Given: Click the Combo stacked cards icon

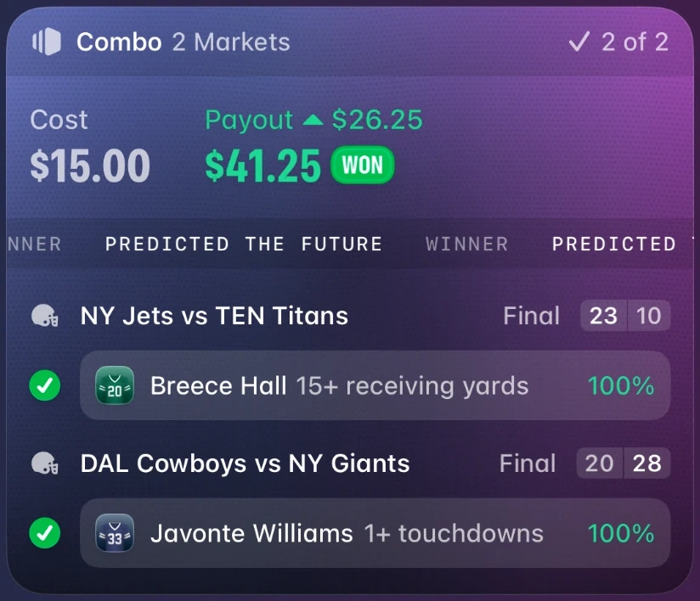Looking at the screenshot, I should [47, 42].
